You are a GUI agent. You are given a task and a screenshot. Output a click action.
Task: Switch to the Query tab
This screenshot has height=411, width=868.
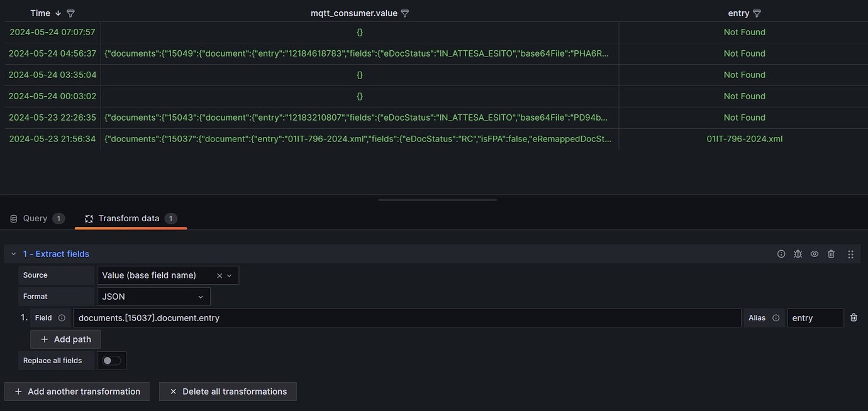(x=35, y=218)
